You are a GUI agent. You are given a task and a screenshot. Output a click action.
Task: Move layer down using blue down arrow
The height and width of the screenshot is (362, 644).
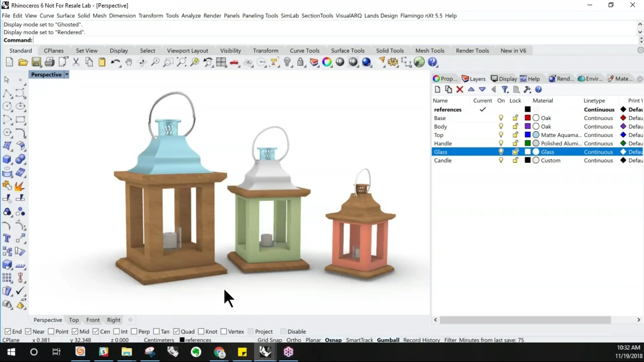482,89
